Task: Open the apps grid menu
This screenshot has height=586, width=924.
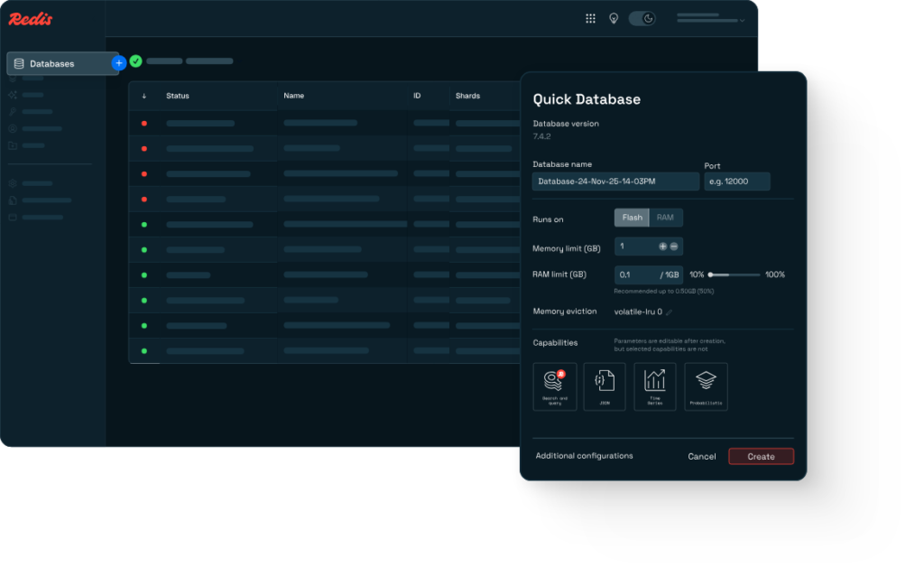Action: (590, 18)
